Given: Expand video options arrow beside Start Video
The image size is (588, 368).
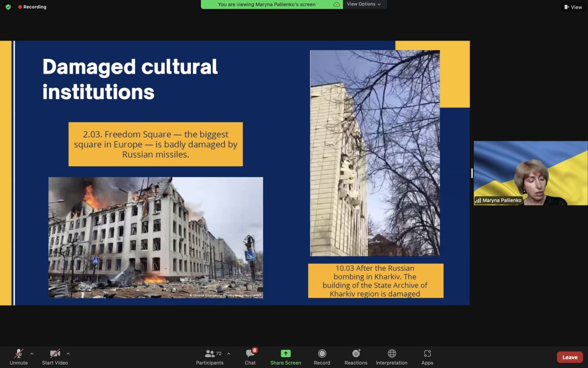Looking at the screenshot, I should (68, 354).
